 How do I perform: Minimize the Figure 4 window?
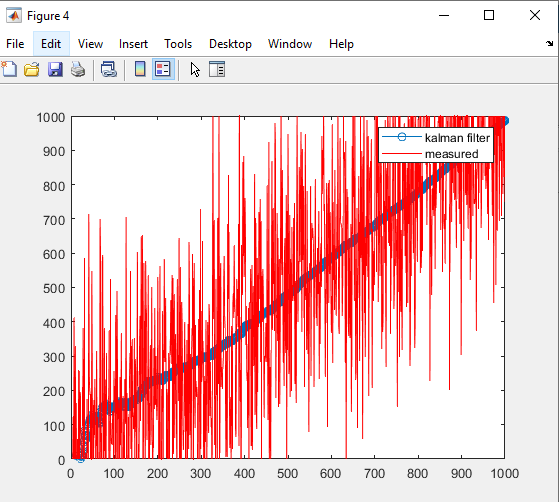coord(444,15)
